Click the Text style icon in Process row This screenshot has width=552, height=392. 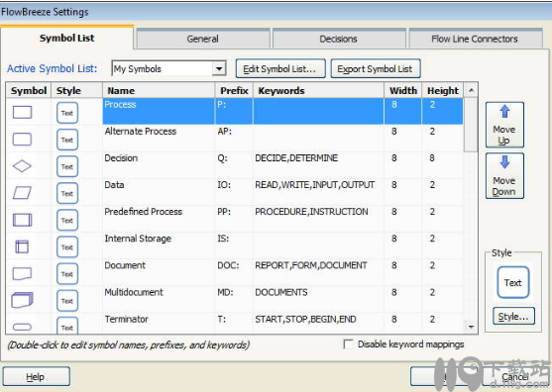point(67,113)
